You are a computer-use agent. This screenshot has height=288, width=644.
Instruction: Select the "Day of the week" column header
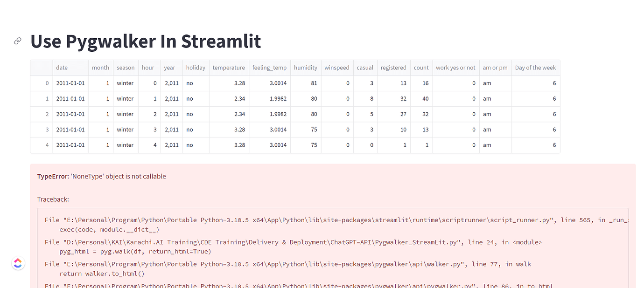tap(536, 68)
